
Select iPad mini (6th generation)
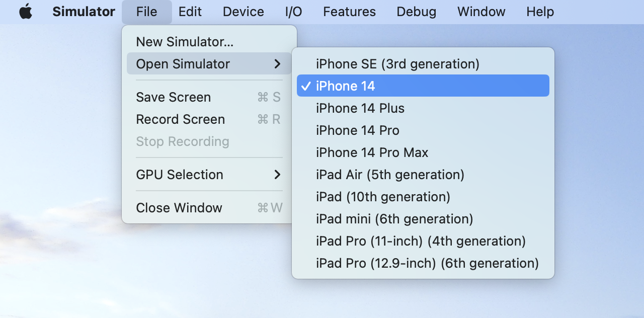coord(423,219)
